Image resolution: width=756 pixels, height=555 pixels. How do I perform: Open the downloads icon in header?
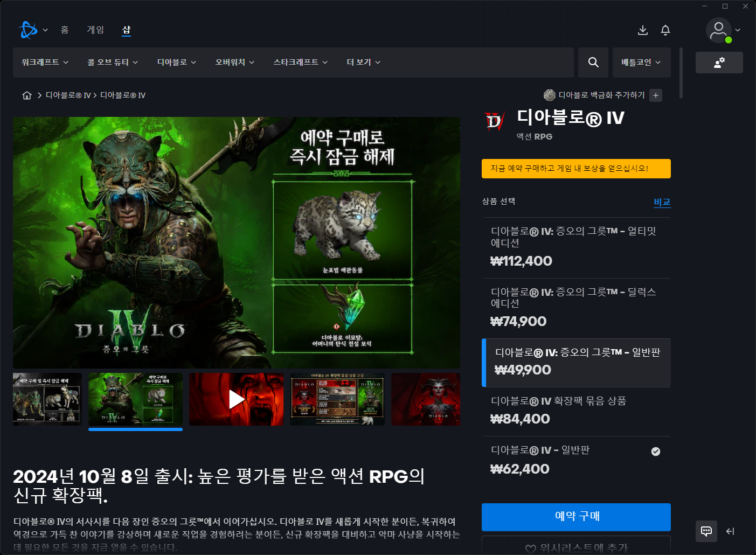pos(643,30)
